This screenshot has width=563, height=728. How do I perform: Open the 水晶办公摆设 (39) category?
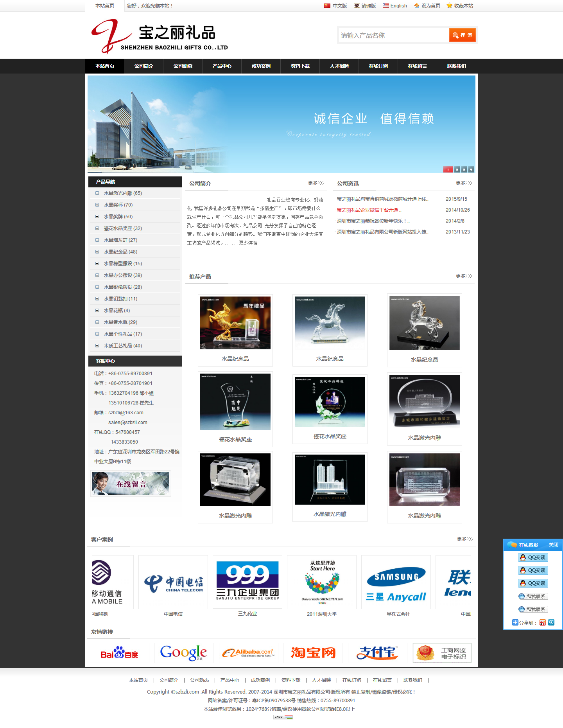123,275
